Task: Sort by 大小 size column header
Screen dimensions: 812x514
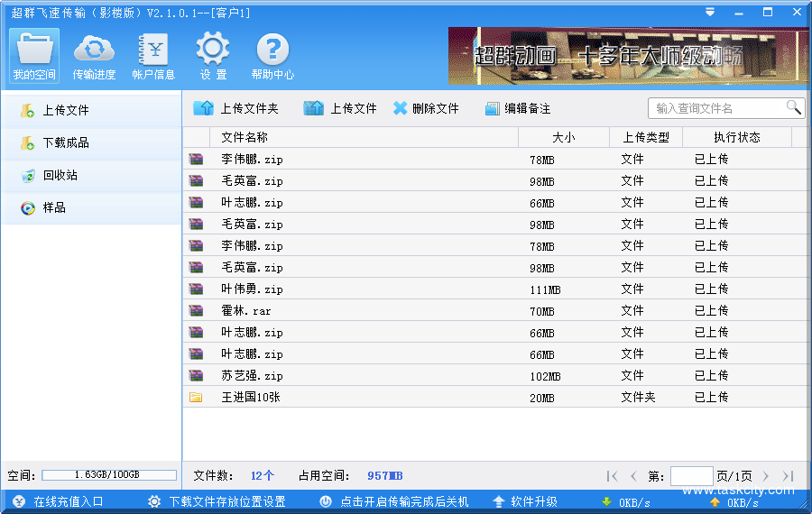Action: 563,137
